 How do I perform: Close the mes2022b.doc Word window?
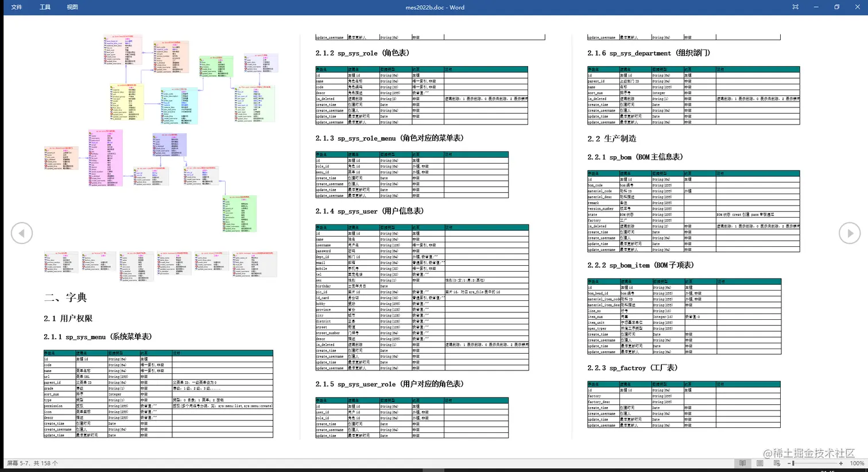857,7
